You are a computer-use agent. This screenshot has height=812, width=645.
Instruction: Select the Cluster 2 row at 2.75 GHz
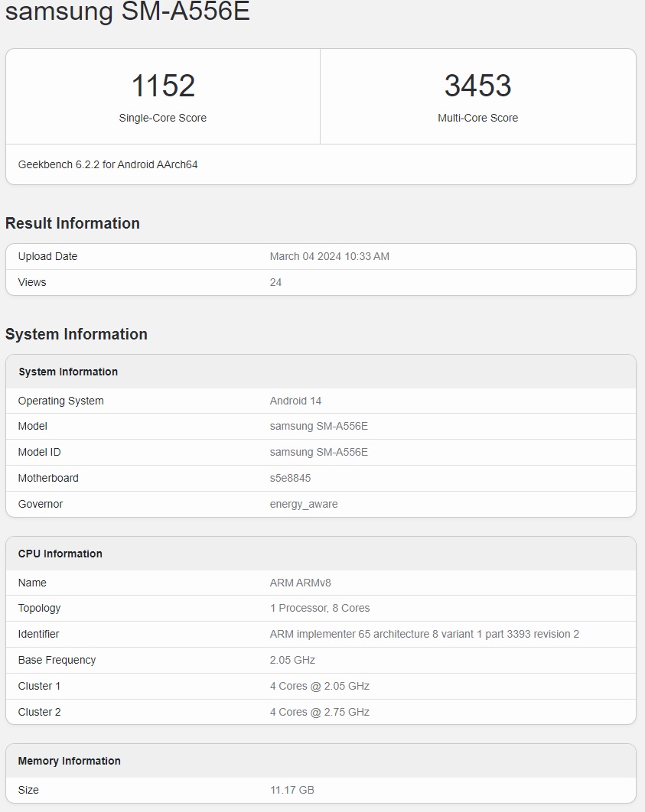pos(321,712)
